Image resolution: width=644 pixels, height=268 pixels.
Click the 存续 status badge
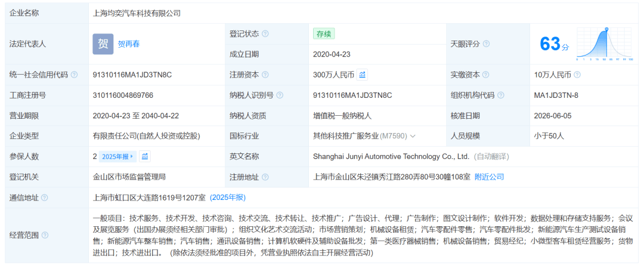[x=324, y=33]
